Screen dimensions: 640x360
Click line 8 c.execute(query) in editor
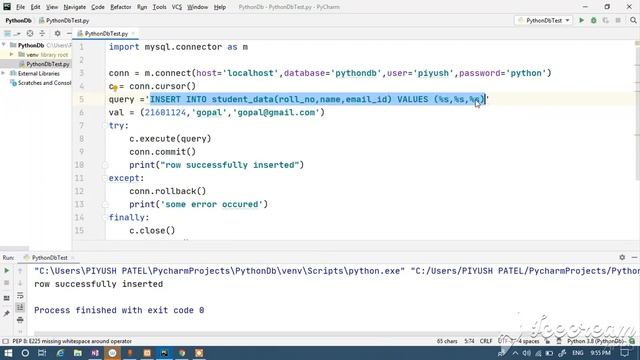point(170,139)
